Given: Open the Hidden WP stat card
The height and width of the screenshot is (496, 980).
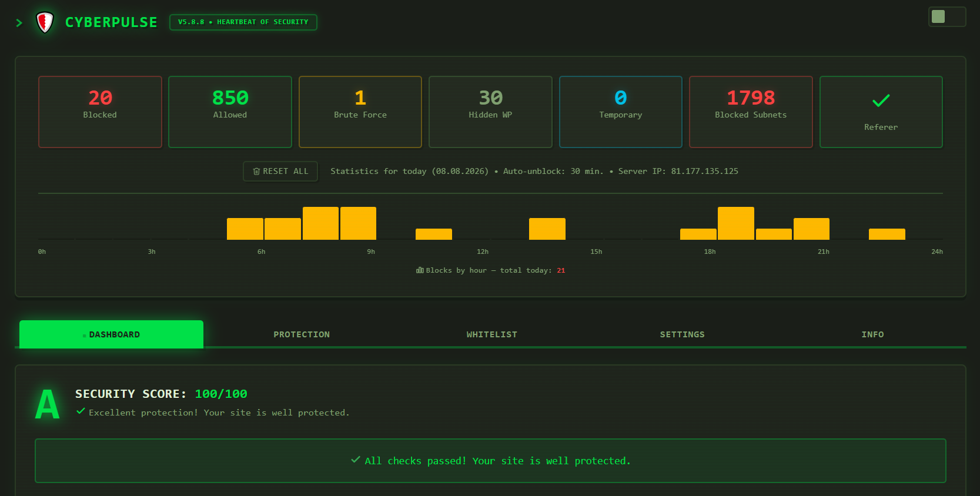Looking at the screenshot, I should 490,112.
